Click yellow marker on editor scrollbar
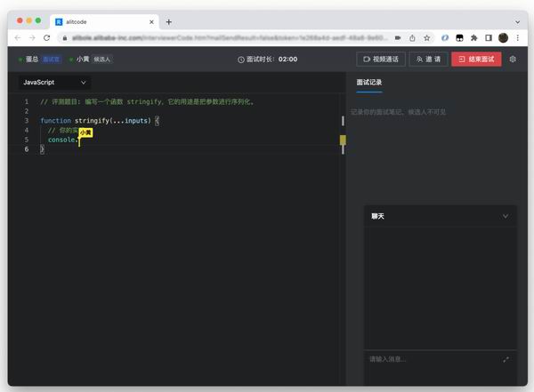This screenshot has width=534, height=392. (343, 140)
